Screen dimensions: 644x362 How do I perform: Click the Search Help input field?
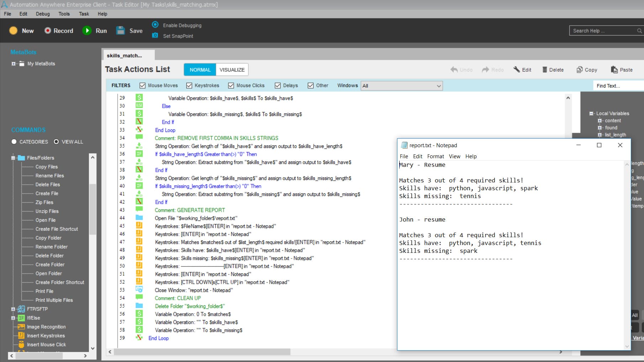point(604,31)
